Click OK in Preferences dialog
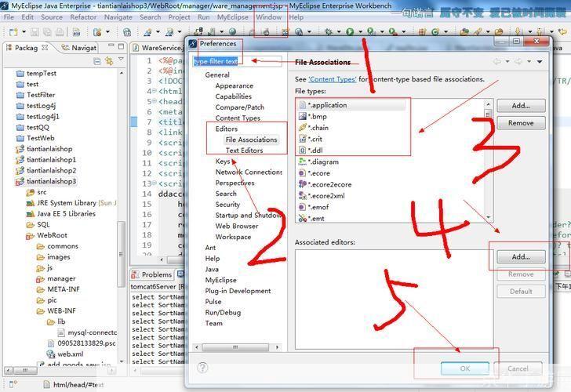This screenshot has width=571, height=392. click(x=465, y=368)
